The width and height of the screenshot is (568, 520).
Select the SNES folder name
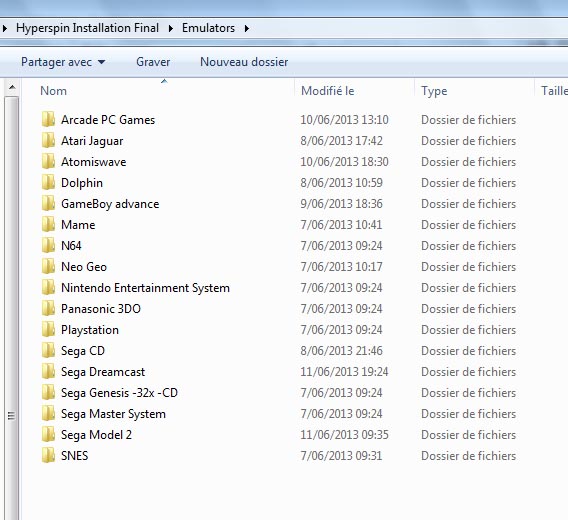(x=75, y=456)
